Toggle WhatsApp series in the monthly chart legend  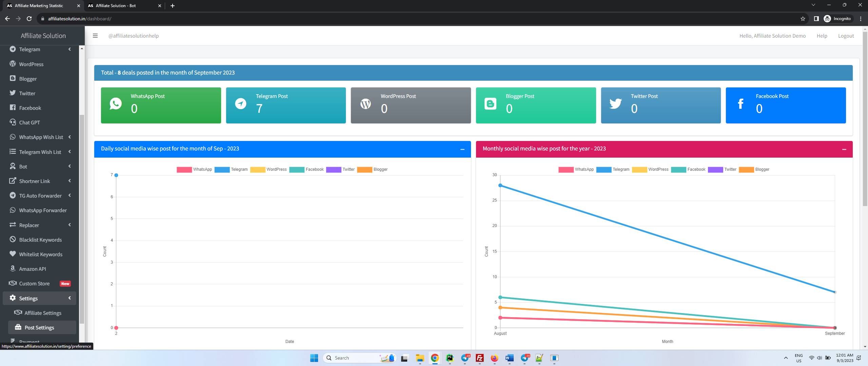point(576,169)
